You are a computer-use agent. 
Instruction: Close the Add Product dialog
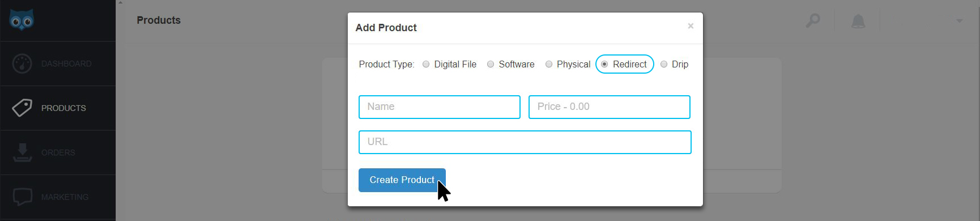coord(691,26)
